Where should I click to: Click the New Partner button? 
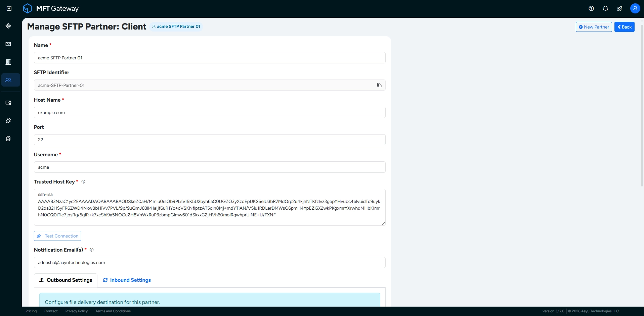coord(594,27)
